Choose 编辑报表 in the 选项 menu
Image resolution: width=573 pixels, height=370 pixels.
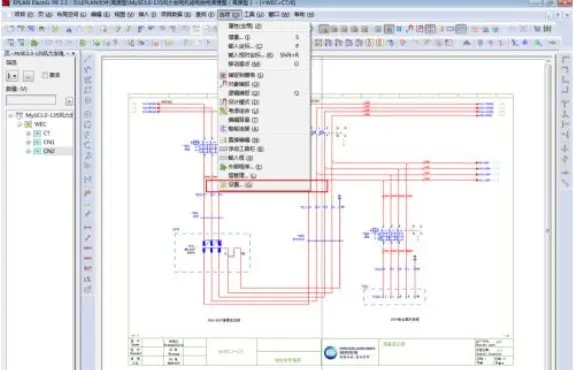point(265,120)
